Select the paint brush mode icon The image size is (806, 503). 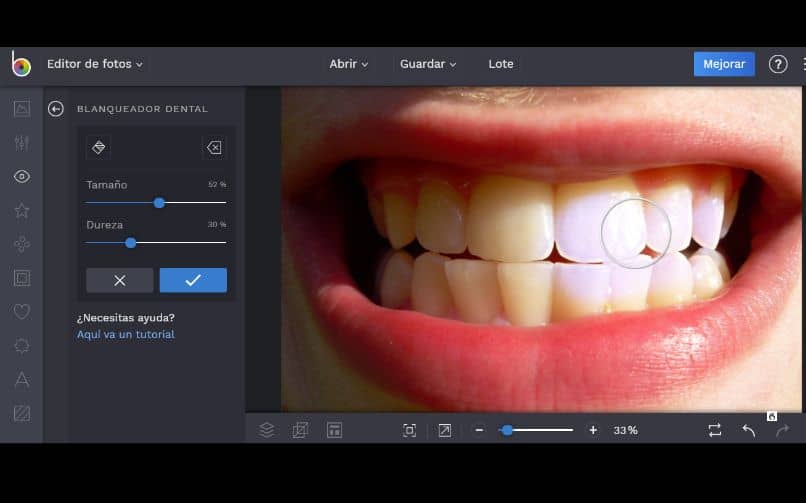coord(99,147)
